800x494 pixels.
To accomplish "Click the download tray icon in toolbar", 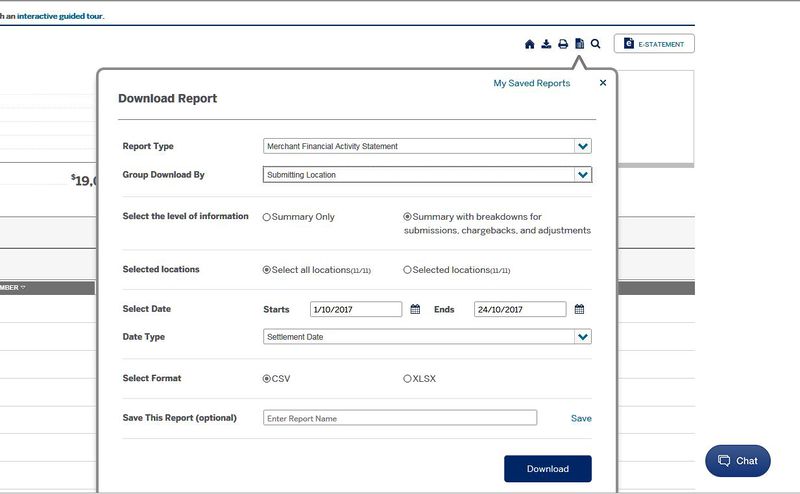I will click(x=546, y=44).
